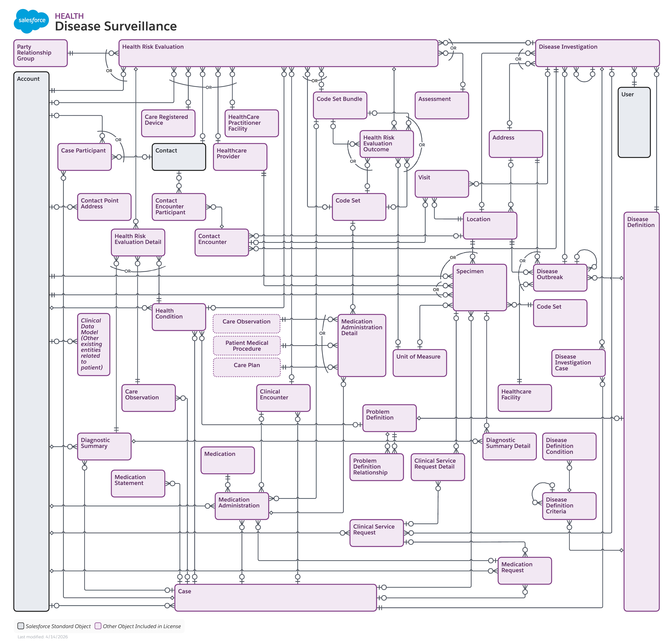Click the Clinical Service Request entity
Image resolution: width=672 pixels, height=643 pixels.
coord(376,533)
